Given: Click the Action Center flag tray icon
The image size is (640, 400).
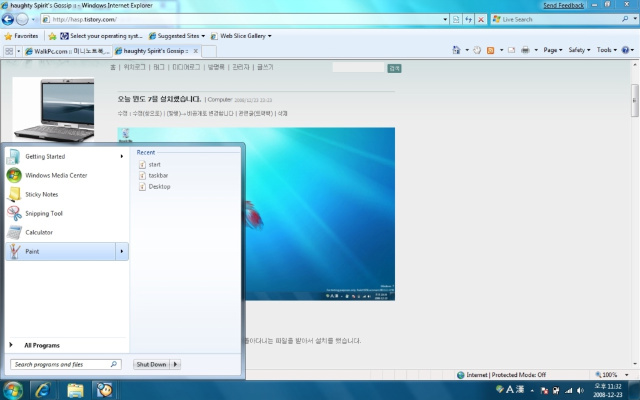Looking at the screenshot, I should coord(544,391).
